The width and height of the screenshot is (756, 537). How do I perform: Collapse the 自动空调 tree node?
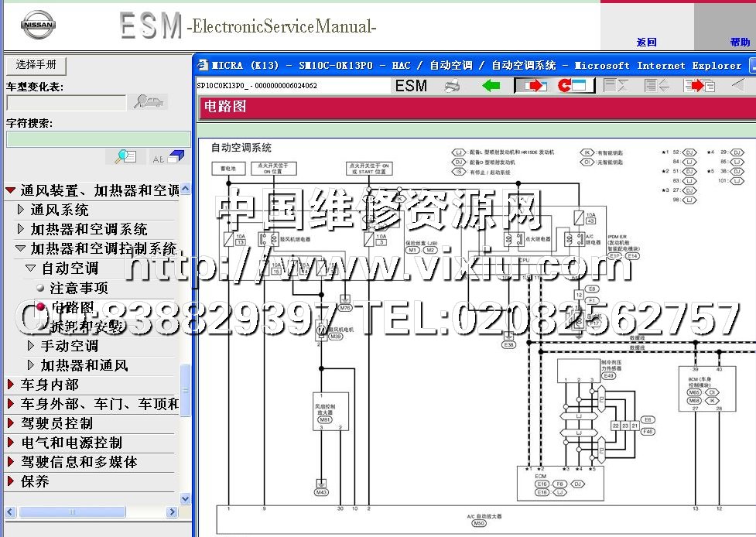(30, 268)
